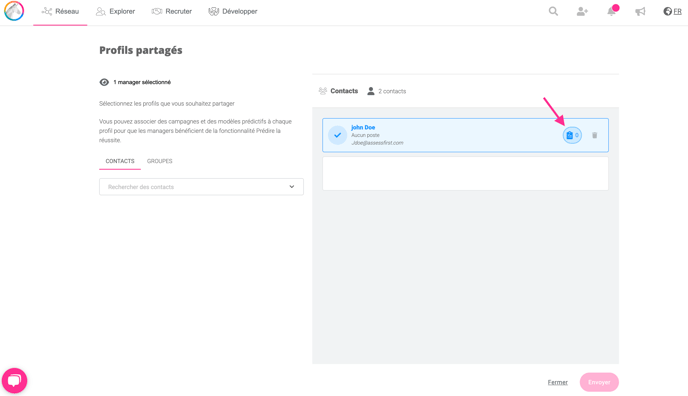Click the John Doe contact name
This screenshot has height=396, width=688.
[x=363, y=127]
